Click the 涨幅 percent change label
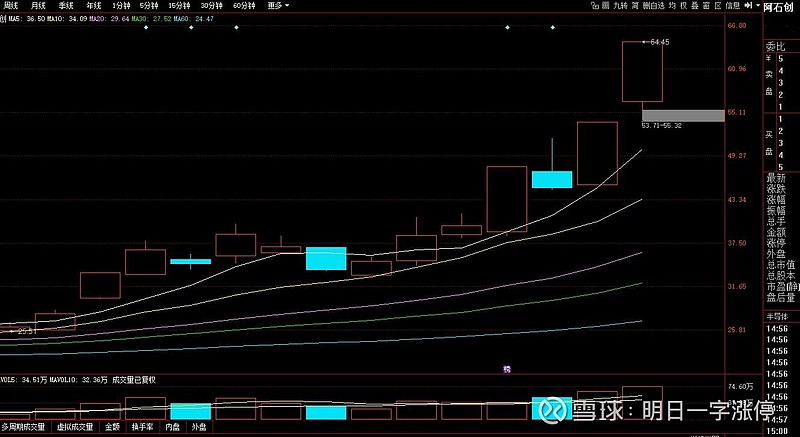This screenshot has height=437, width=800. tap(776, 200)
